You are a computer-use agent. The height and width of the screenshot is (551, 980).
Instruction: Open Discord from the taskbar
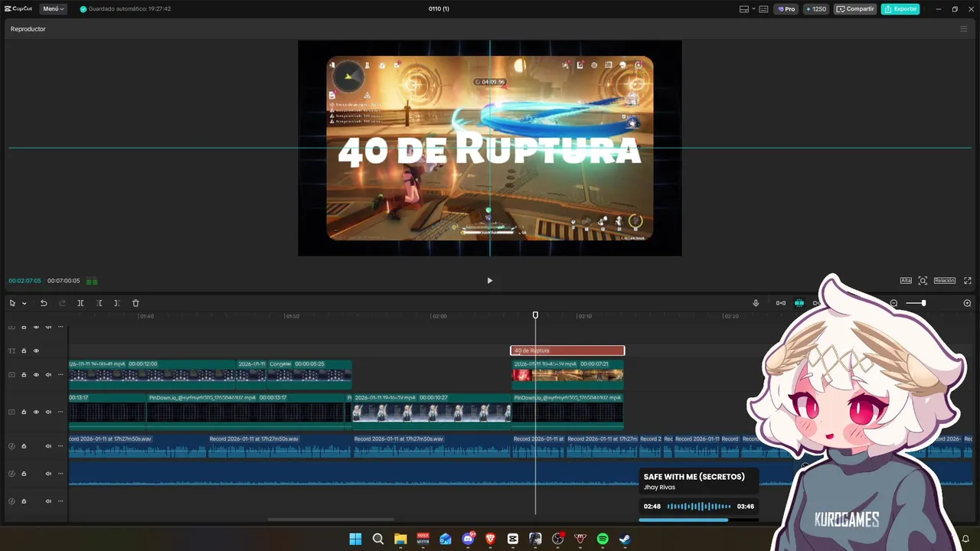[x=468, y=539]
